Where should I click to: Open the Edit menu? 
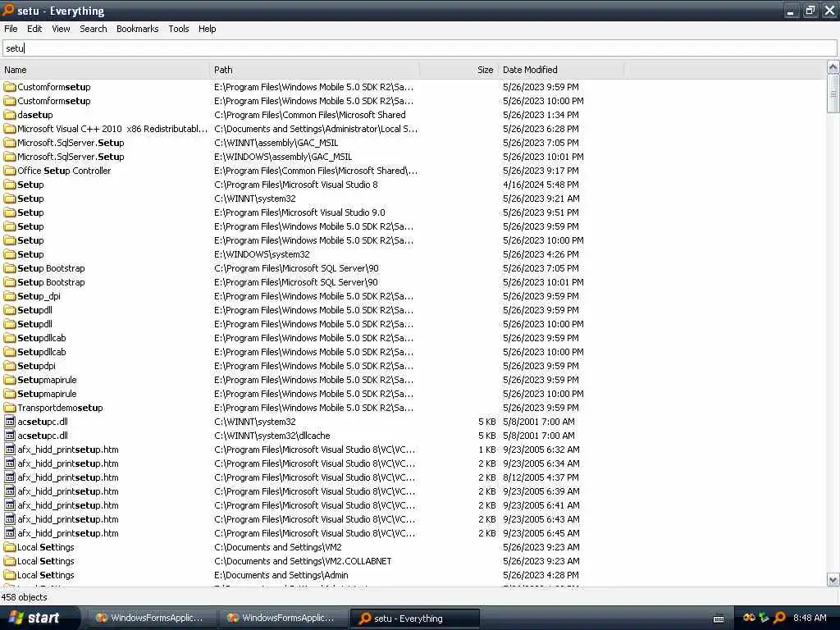(34, 29)
